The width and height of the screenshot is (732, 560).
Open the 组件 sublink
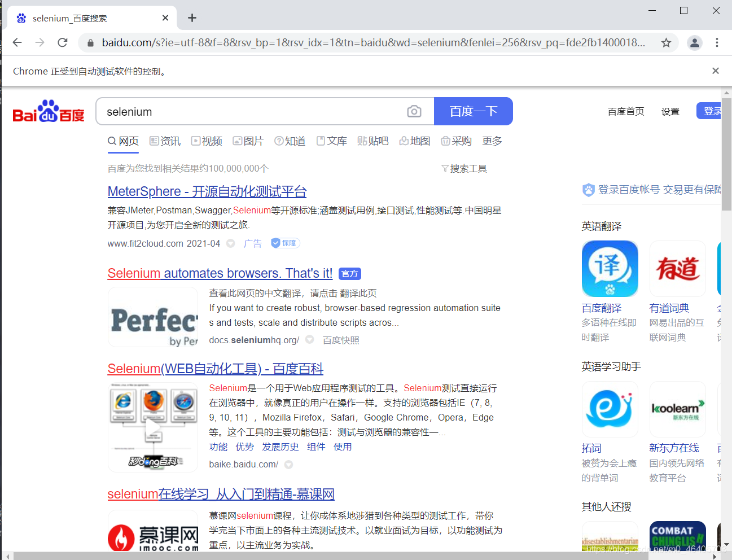coord(316,447)
